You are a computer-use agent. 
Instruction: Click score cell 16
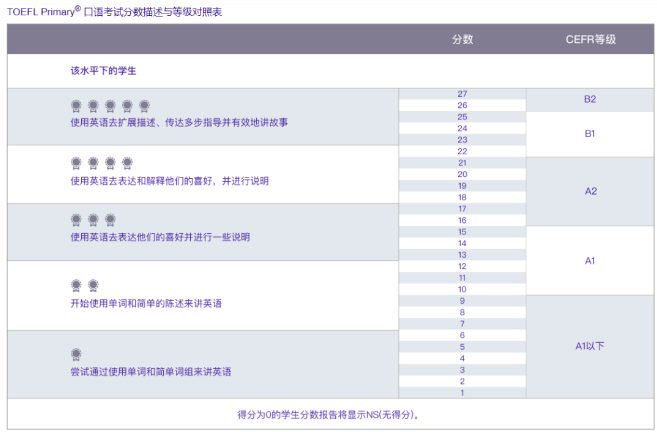pyautogui.click(x=462, y=220)
